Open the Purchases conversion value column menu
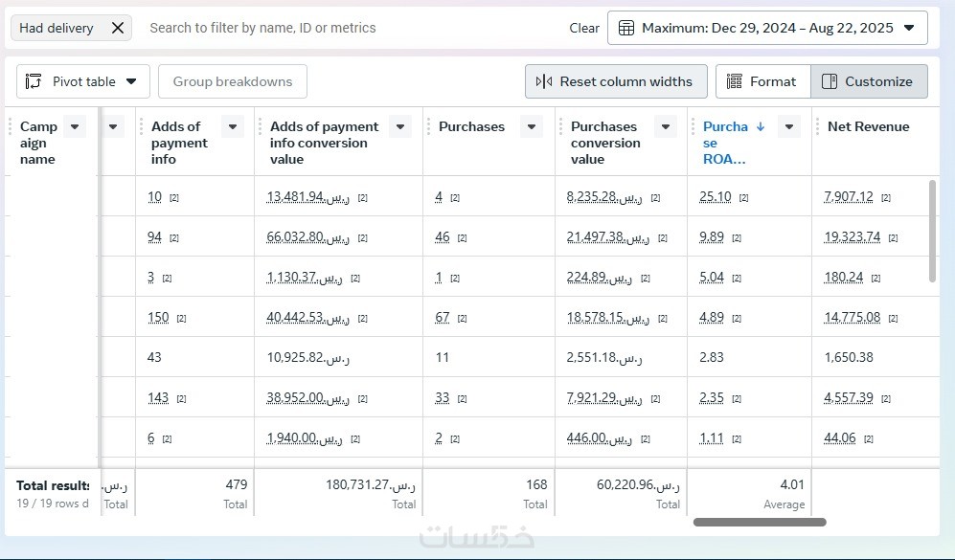The image size is (955, 560). pos(665,126)
